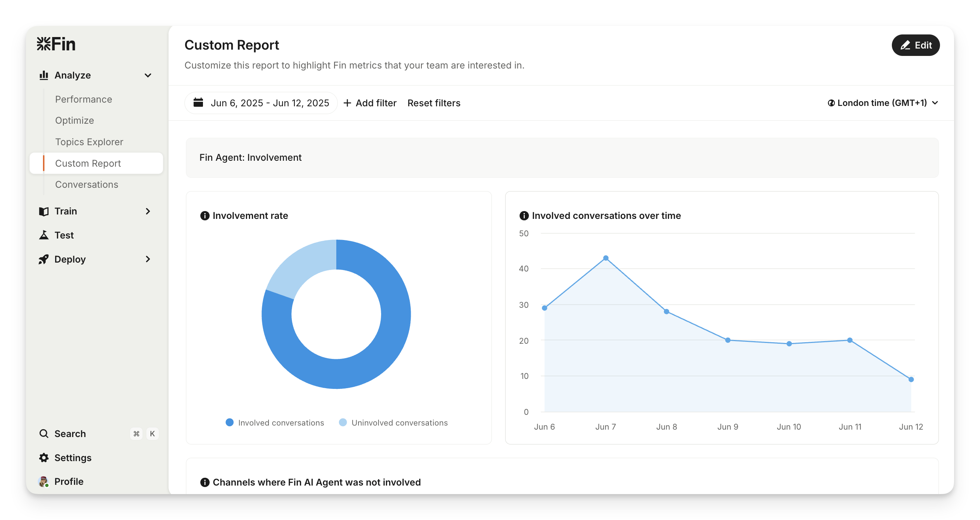Open Settings via the gear icon

(x=44, y=458)
